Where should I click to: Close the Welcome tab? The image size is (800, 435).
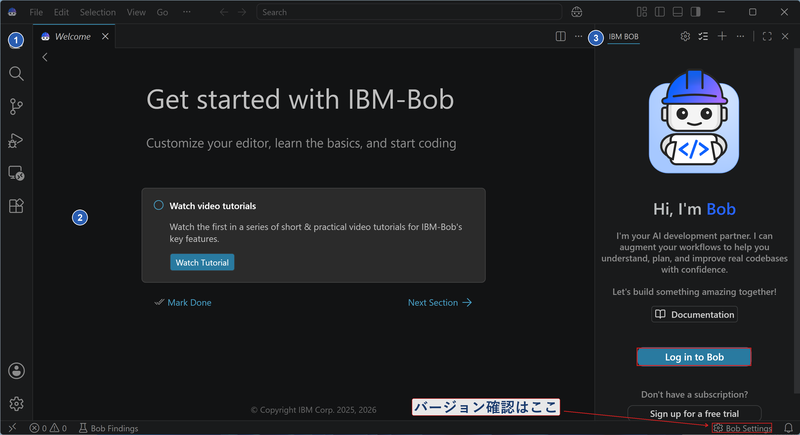(x=105, y=36)
